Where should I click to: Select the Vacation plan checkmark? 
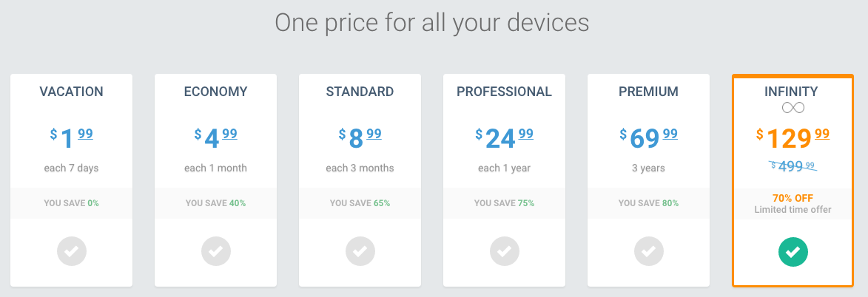(72, 252)
